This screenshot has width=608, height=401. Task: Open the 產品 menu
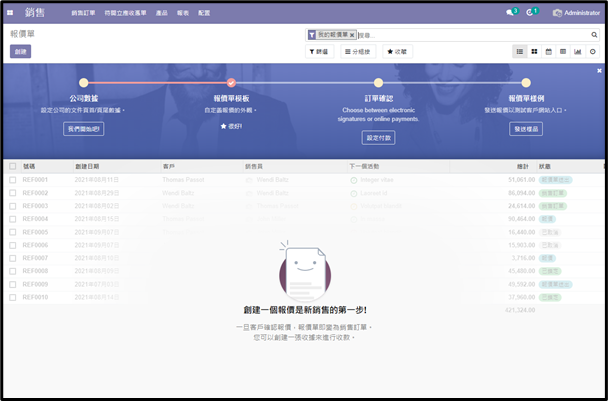point(162,13)
